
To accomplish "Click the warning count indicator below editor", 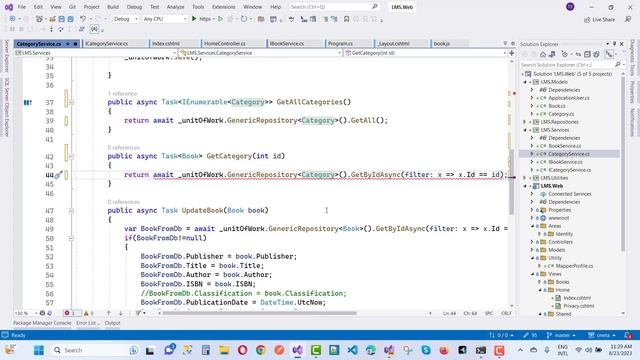I will [89, 313].
